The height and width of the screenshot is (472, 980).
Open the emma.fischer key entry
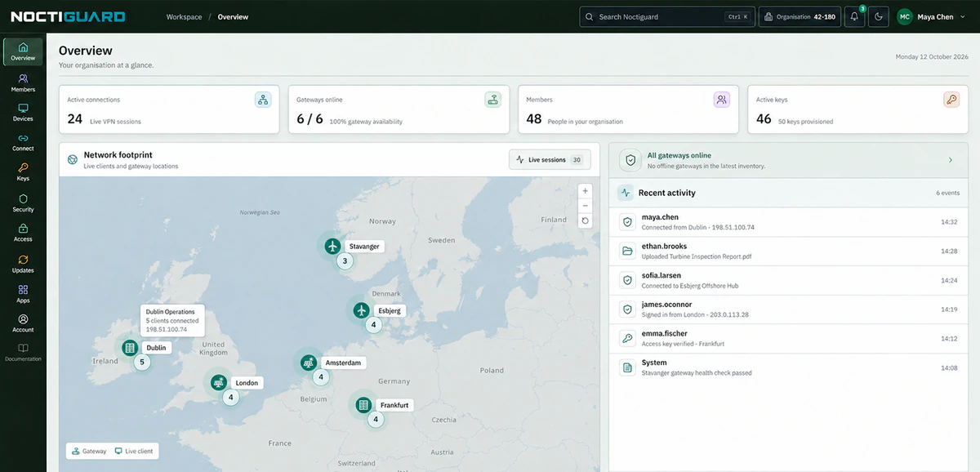(790, 339)
